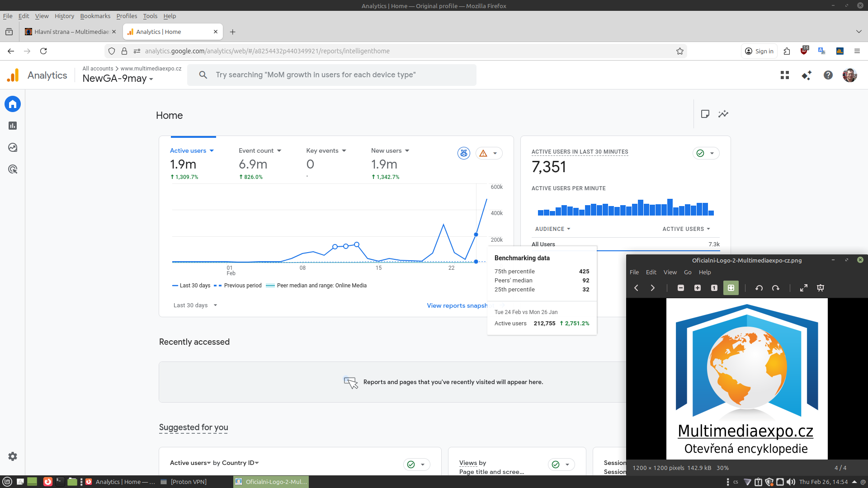Open the Bookmarks menu in Firefox
This screenshot has height=488, width=868.
(95, 16)
